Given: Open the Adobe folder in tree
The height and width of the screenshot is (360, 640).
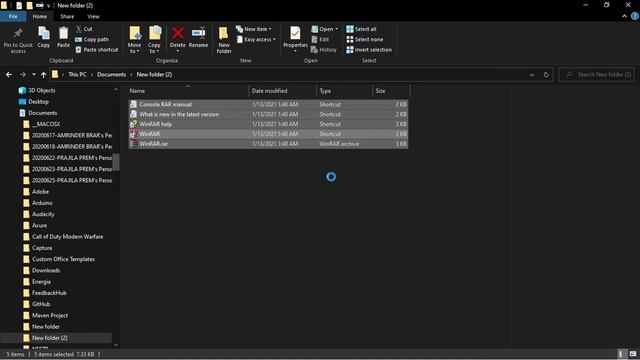Looking at the screenshot, I should click(x=40, y=191).
